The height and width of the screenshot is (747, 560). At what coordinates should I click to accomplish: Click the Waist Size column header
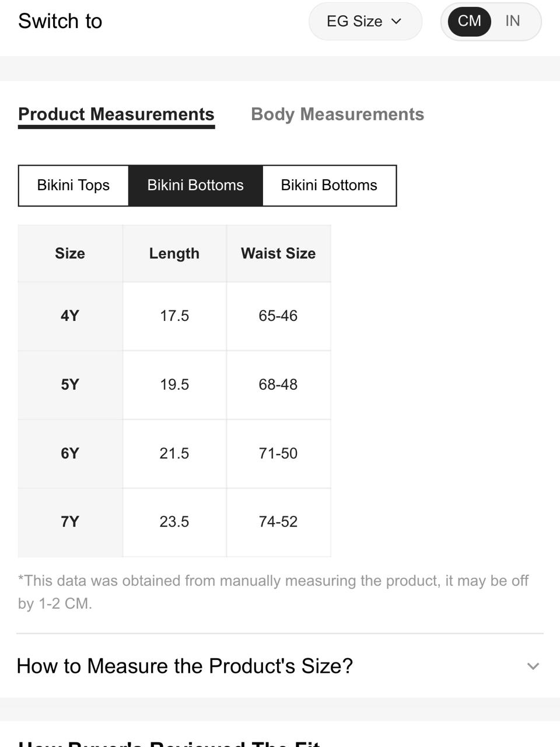point(278,253)
